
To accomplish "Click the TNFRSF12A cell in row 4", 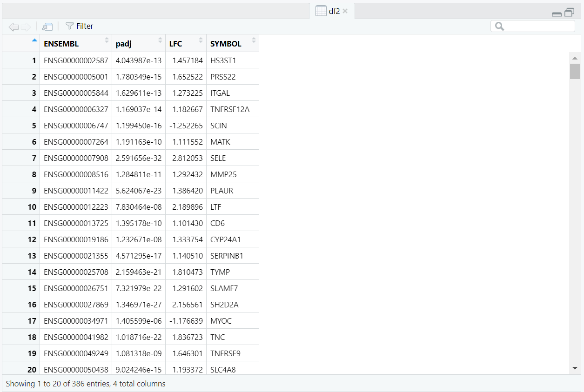I will pyautogui.click(x=230, y=109).
